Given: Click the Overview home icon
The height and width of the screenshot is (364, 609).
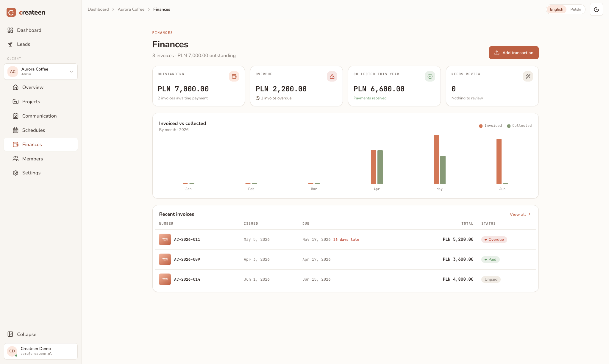Looking at the screenshot, I should [15, 87].
